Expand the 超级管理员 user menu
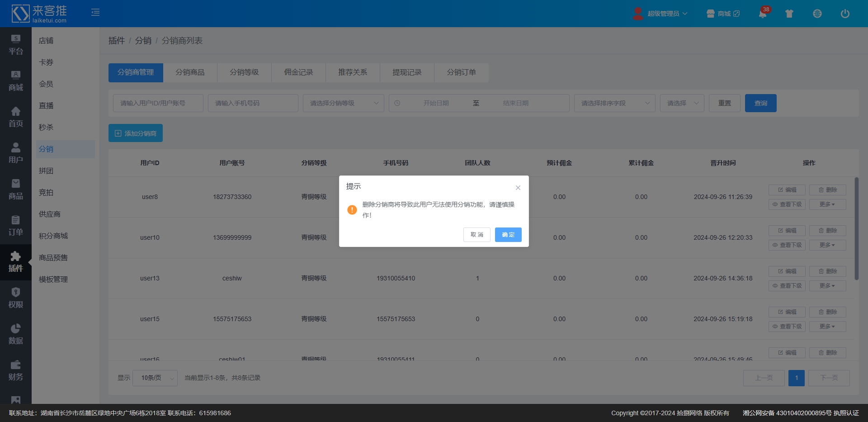The image size is (868, 422). coord(666,14)
